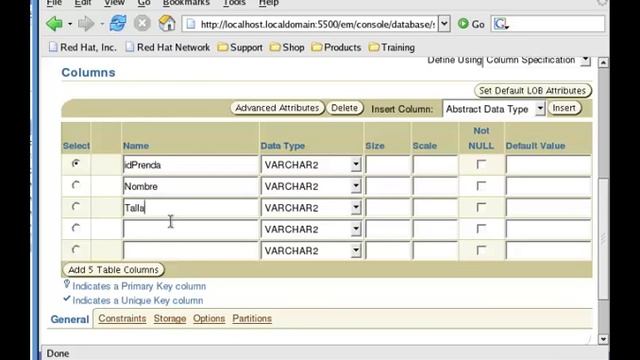Click the page scrollbar up arrow
The image size is (640, 360).
point(603,62)
